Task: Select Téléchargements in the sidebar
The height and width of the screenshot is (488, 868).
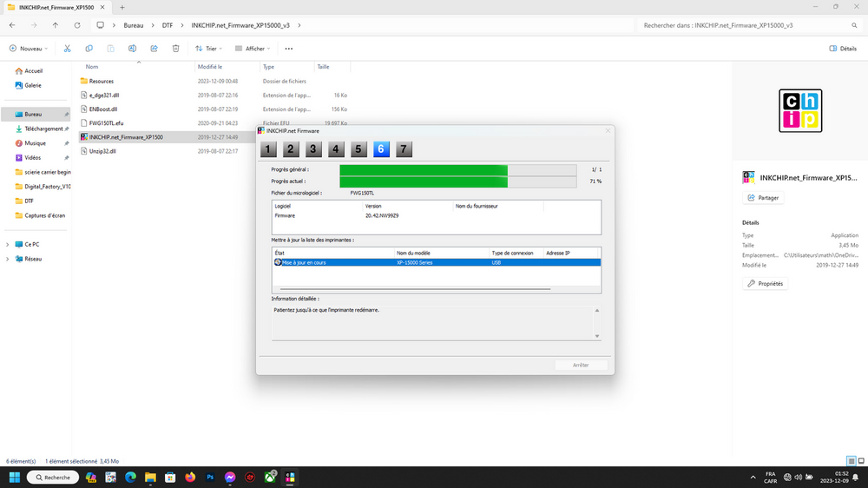Action: point(42,129)
